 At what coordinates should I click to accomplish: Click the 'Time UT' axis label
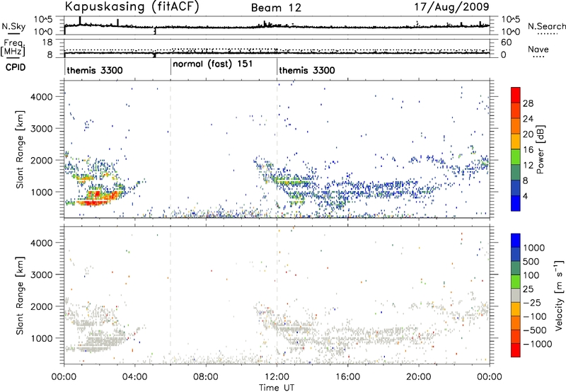click(x=277, y=388)
